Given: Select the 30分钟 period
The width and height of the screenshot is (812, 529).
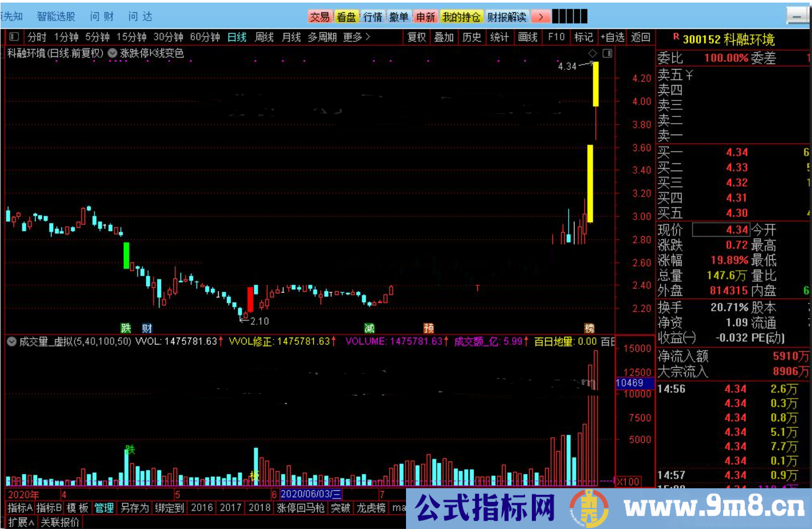Looking at the screenshot, I should [168, 37].
